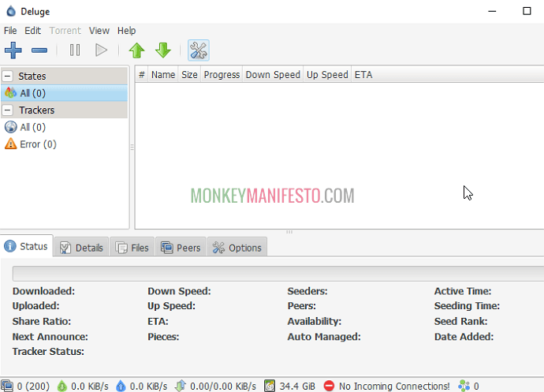Select All (0) under States
Image resolution: width=544 pixels, height=392 pixels.
[x=64, y=93]
